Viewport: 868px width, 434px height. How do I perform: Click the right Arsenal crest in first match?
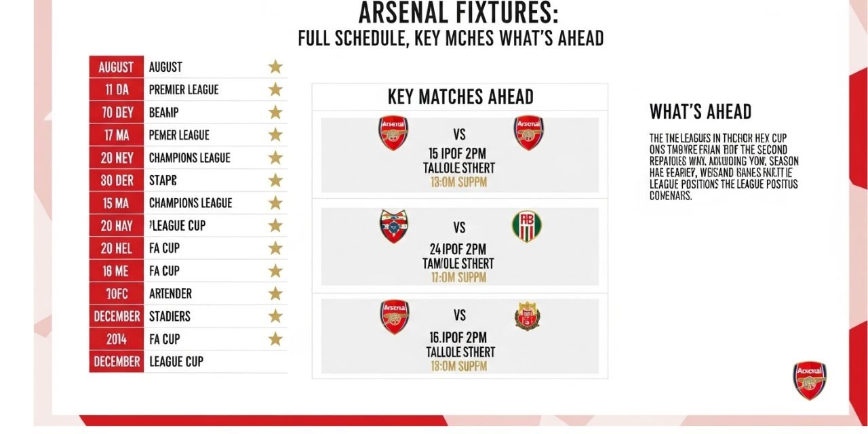(x=528, y=133)
